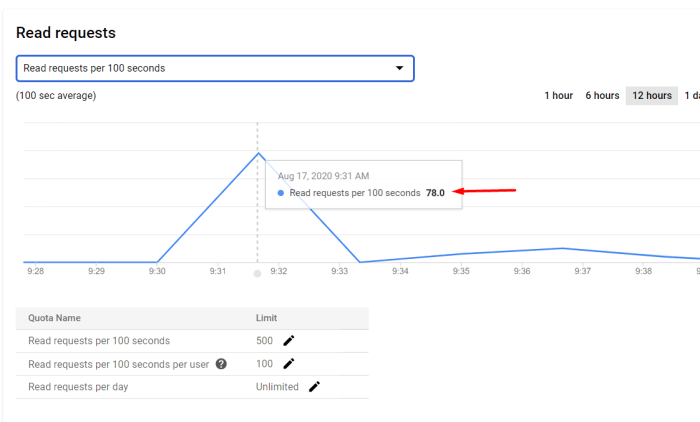The height and width of the screenshot is (422, 700).
Task: Edit the 500 limit with pencil icon
Action: coord(289,341)
